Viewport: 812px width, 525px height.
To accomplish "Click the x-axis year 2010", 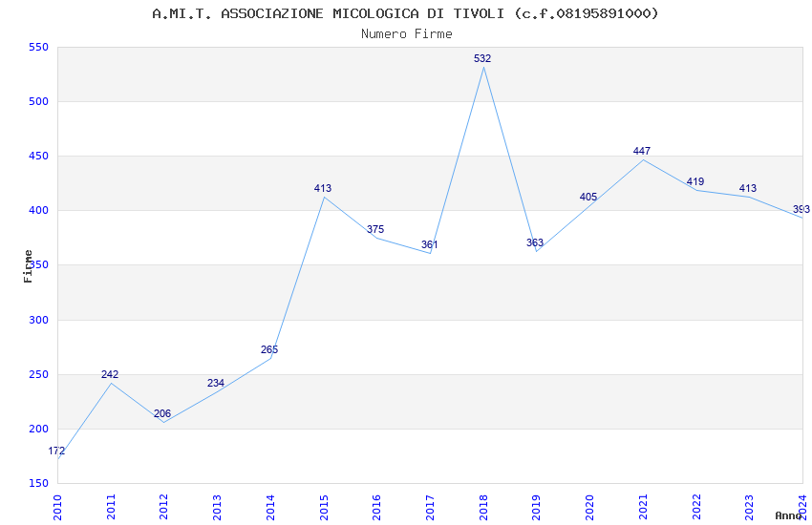I will (x=57, y=508).
